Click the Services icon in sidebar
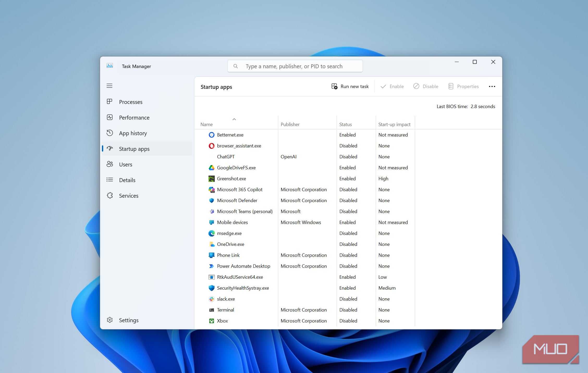Image resolution: width=588 pixels, height=373 pixels. click(110, 195)
